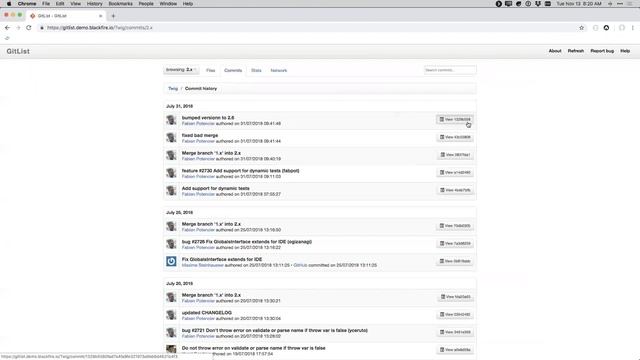Open the Chrome three-dot menu

tap(633, 28)
